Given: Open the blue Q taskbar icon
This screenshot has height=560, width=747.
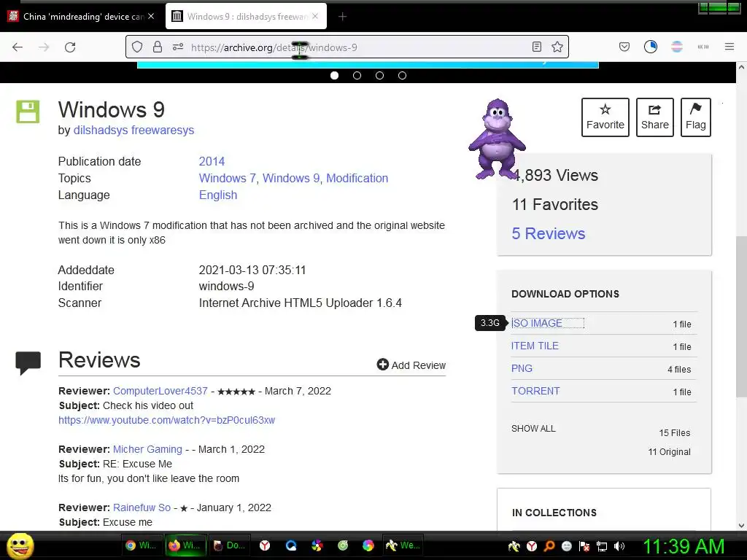Looking at the screenshot, I should pyautogui.click(x=291, y=545).
